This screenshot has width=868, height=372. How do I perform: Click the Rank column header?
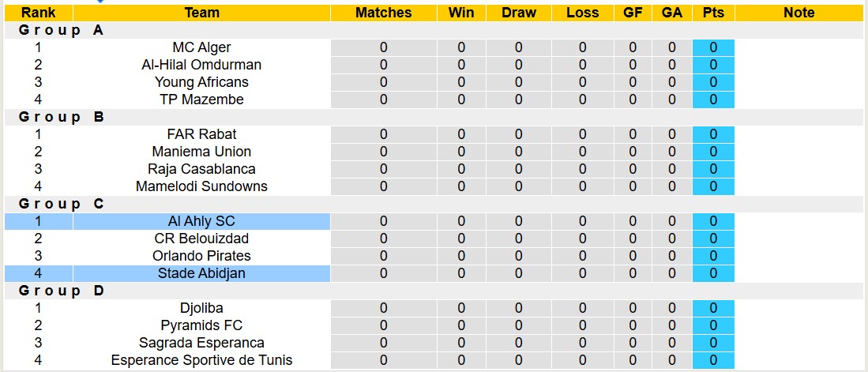(x=38, y=13)
